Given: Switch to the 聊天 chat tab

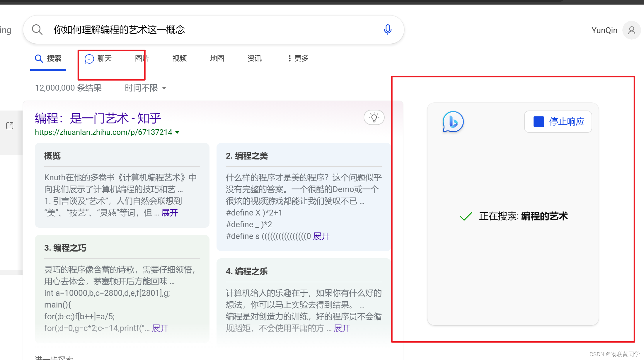Looking at the screenshot, I should point(98,59).
